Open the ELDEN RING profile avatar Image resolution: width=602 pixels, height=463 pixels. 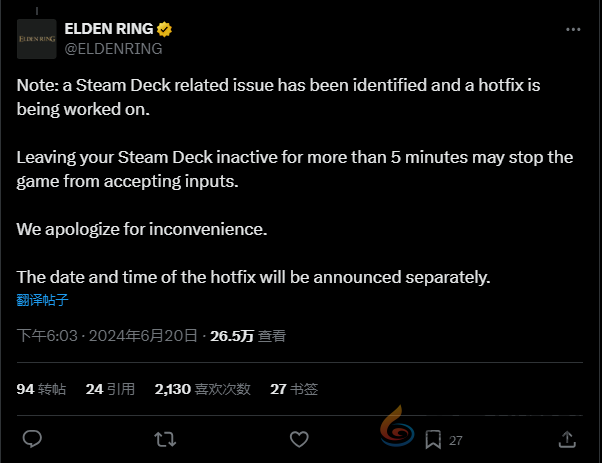(x=36, y=38)
